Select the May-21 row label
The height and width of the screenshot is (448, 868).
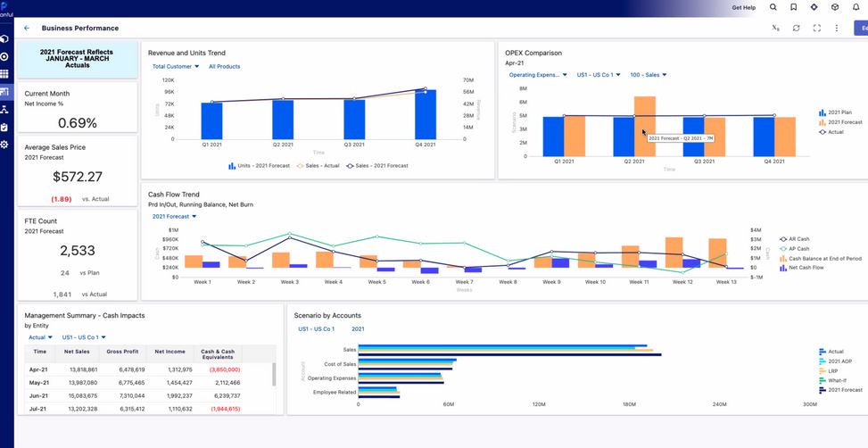[x=39, y=383]
